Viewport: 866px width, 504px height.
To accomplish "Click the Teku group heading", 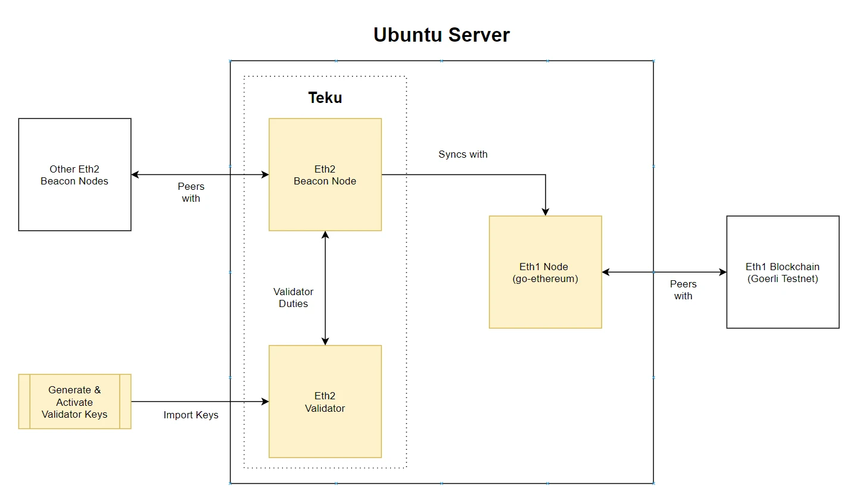I will pyautogui.click(x=325, y=98).
